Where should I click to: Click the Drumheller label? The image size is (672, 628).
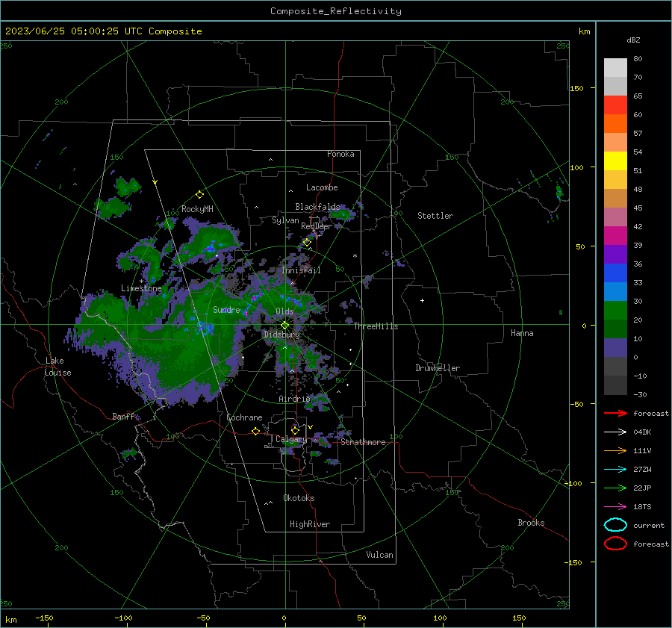tap(438, 368)
